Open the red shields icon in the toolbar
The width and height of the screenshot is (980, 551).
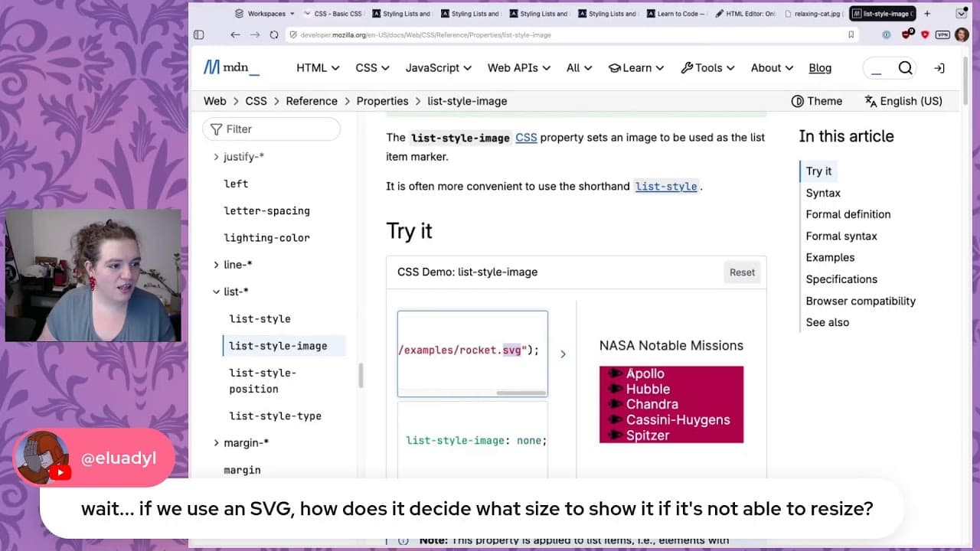pos(925,34)
